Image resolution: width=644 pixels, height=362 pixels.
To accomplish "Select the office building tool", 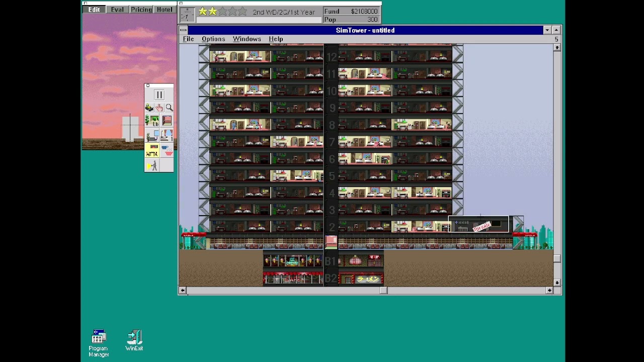I will coord(152,136).
